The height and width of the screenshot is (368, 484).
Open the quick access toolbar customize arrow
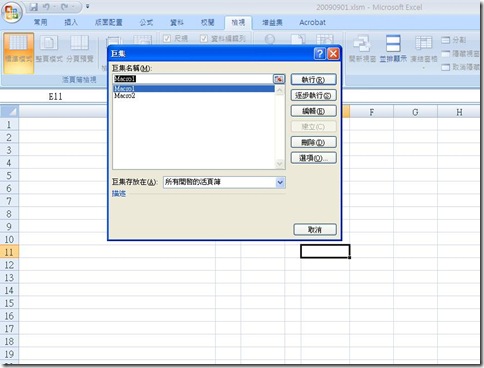(x=87, y=6)
